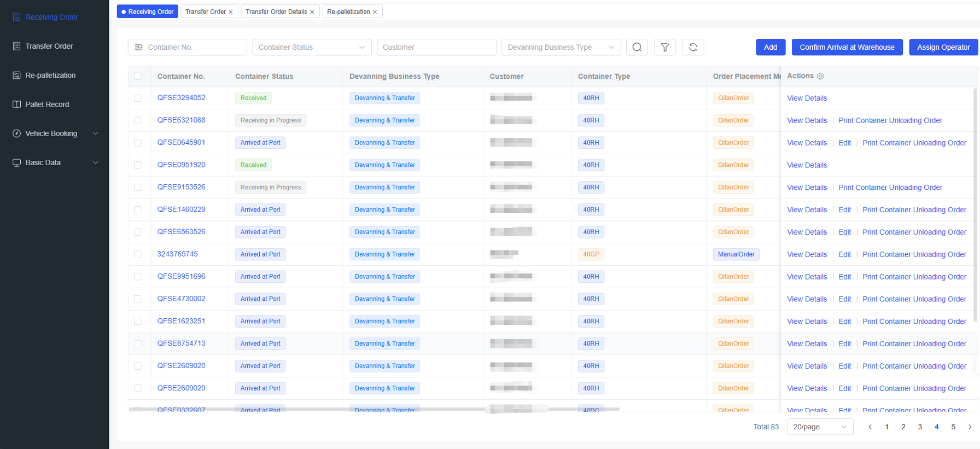The width and height of the screenshot is (980, 449).
Task: Click the Assign Operator button
Action: 943,47
